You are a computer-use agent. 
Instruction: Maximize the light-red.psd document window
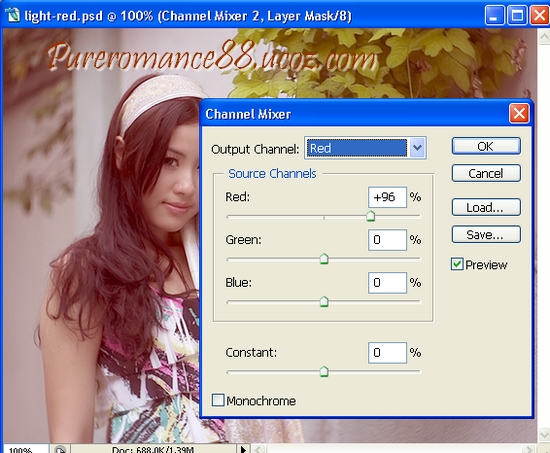pos(517,15)
